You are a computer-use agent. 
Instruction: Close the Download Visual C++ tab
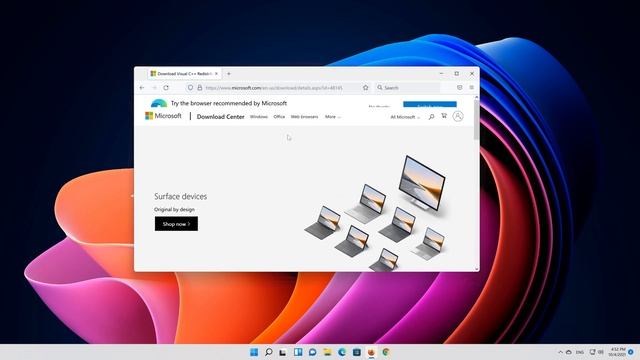click(216, 74)
